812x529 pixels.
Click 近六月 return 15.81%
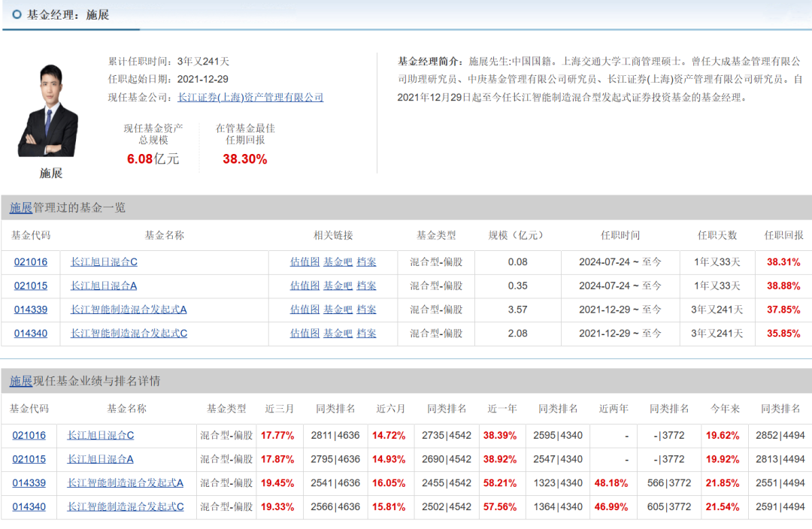pyautogui.click(x=389, y=506)
